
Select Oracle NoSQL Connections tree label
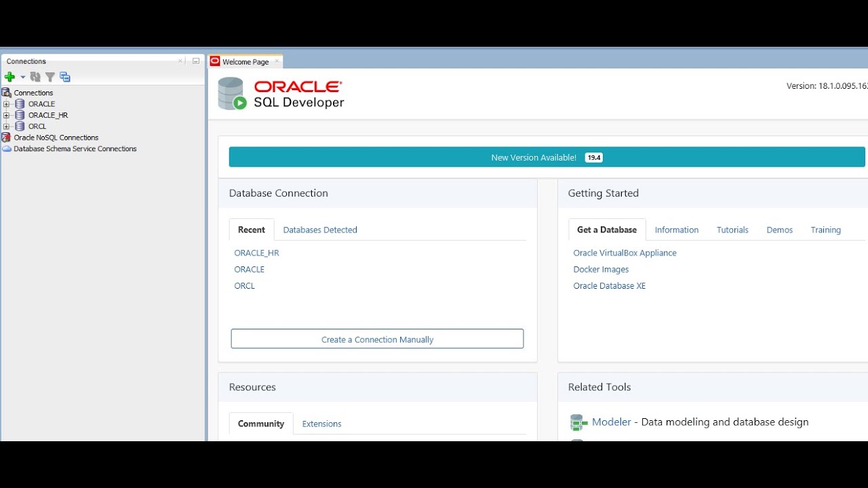point(56,138)
